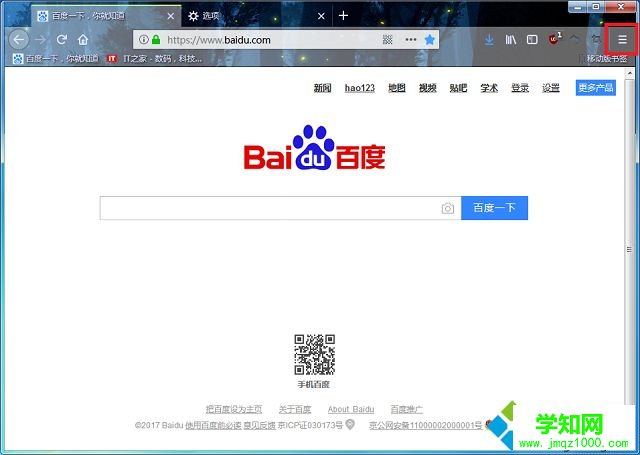Click the red extension icon with badge
This screenshot has width=640, height=455.
pos(554,39)
